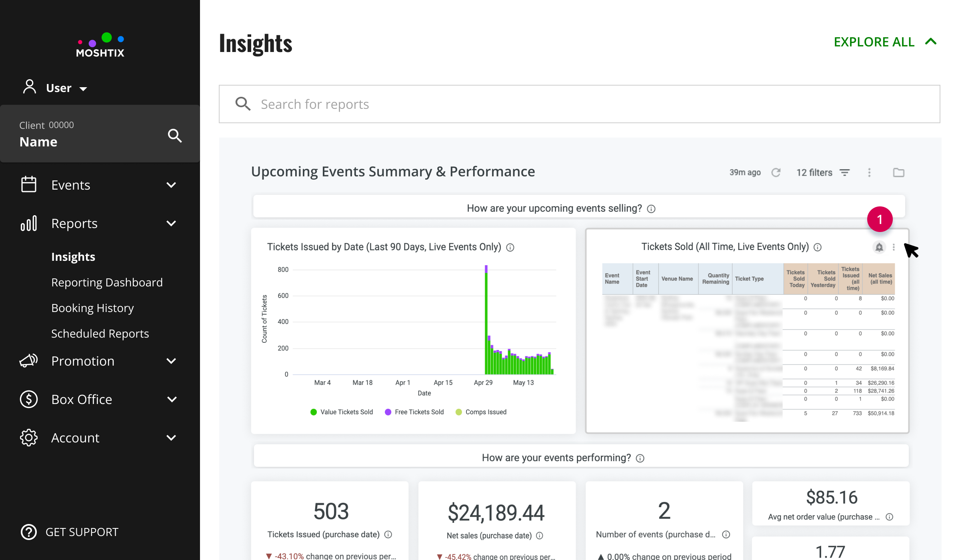Viewport: 960px width, 560px height.
Task: Go to Booking History page
Action: [x=92, y=308]
